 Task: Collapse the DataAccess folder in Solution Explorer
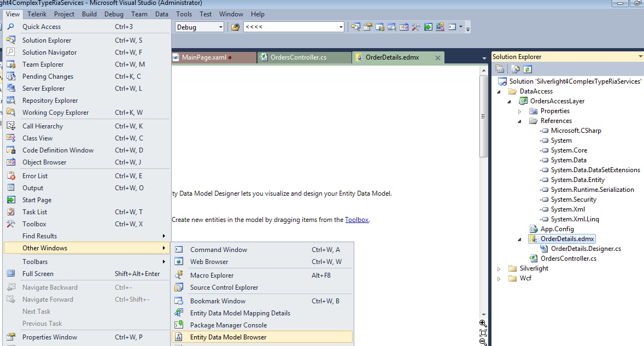point(499,91)
